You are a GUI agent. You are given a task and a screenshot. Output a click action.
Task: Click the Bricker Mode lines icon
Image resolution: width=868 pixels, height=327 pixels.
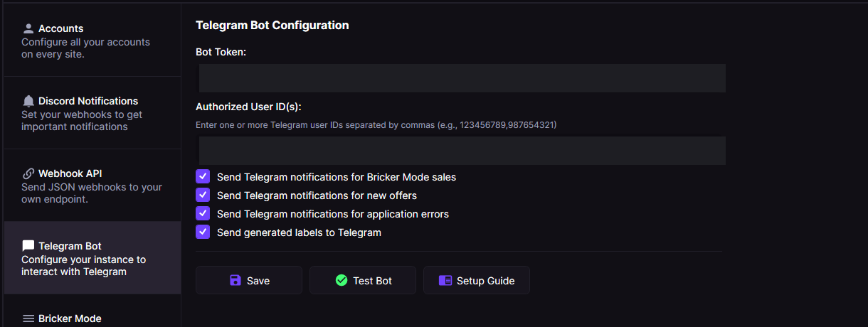(x=28, y=318)
